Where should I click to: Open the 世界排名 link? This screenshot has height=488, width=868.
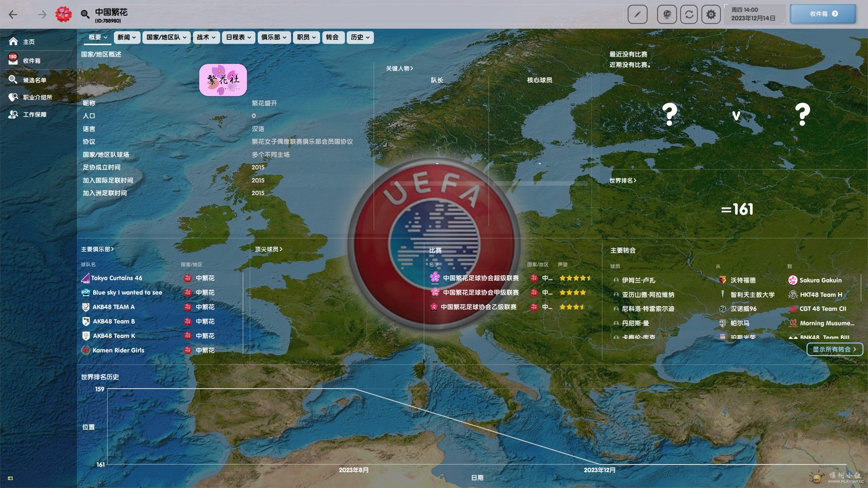pyautogui.click(x=623, y=180)
